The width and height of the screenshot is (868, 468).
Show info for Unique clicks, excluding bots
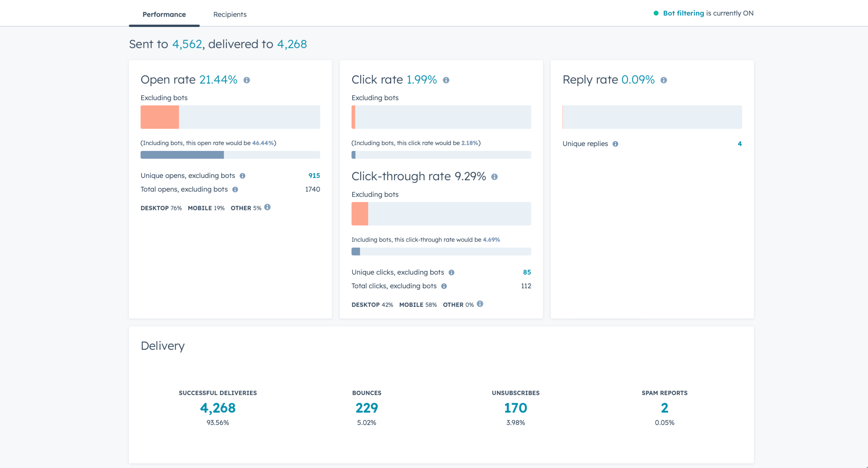[x=451, y=272]
